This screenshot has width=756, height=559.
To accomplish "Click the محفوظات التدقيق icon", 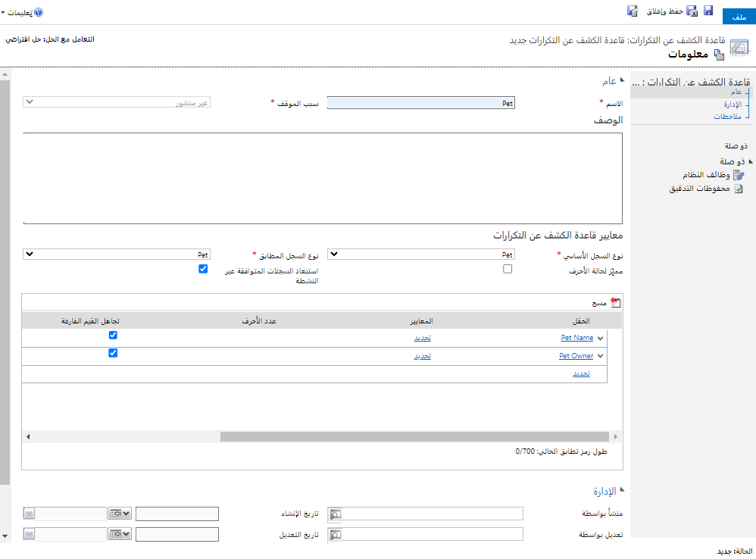I will (738, 189).
